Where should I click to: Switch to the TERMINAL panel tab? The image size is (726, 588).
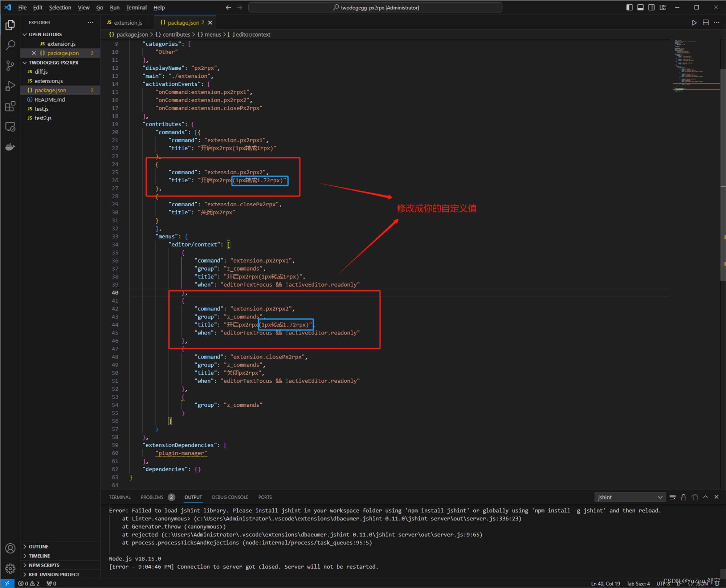[x=119, y=497]
